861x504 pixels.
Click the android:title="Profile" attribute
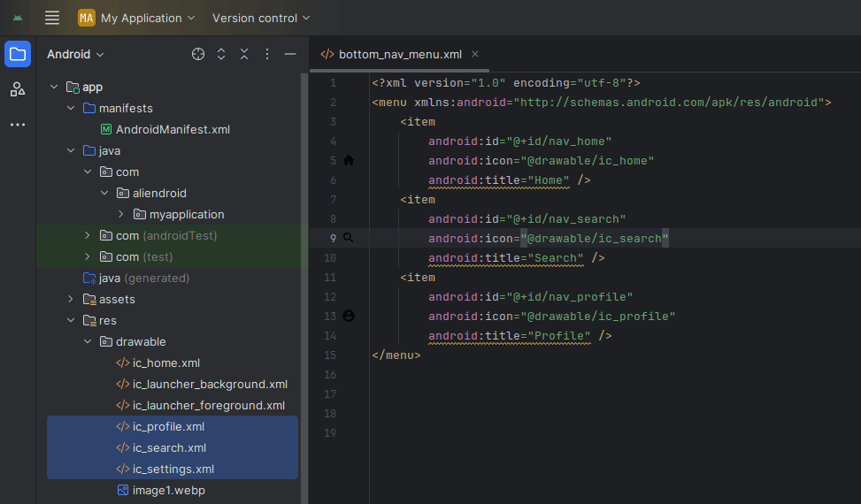(x=510, y=336)
